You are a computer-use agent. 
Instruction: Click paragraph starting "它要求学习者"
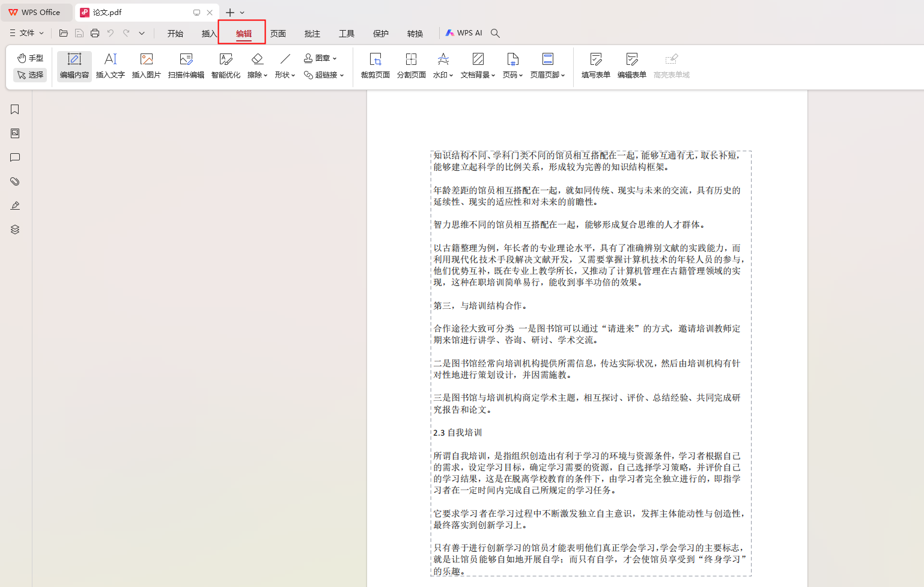590,519
